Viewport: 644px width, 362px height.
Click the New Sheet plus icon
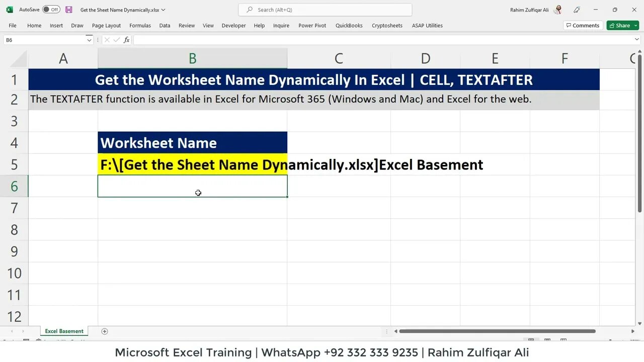[x=105, y=331]
